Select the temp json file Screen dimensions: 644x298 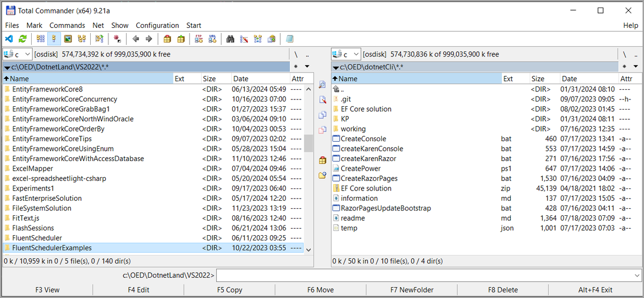coord(486,228)
